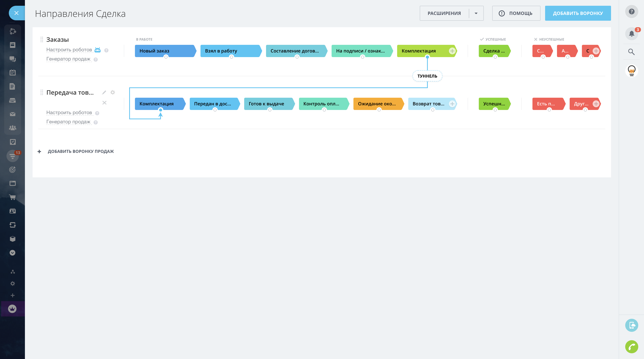
Task: Click the plus on the Комплектация stage of Заказы
Action: pos(452,51)
